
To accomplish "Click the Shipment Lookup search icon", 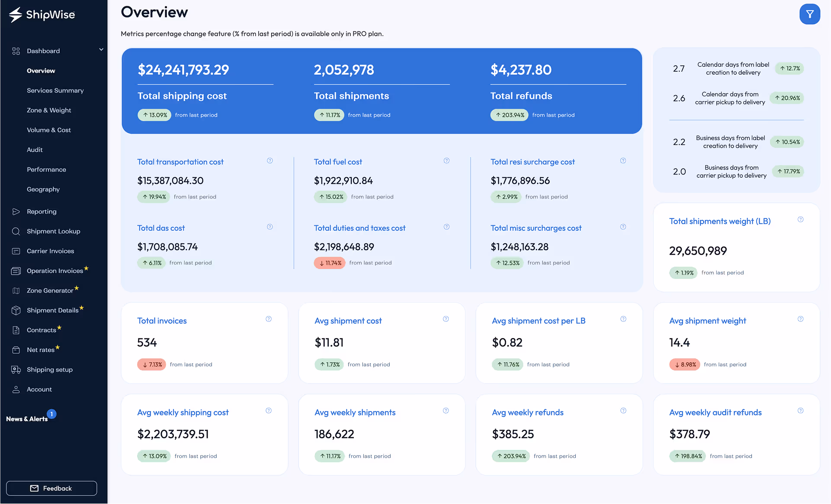I will 16,231.
